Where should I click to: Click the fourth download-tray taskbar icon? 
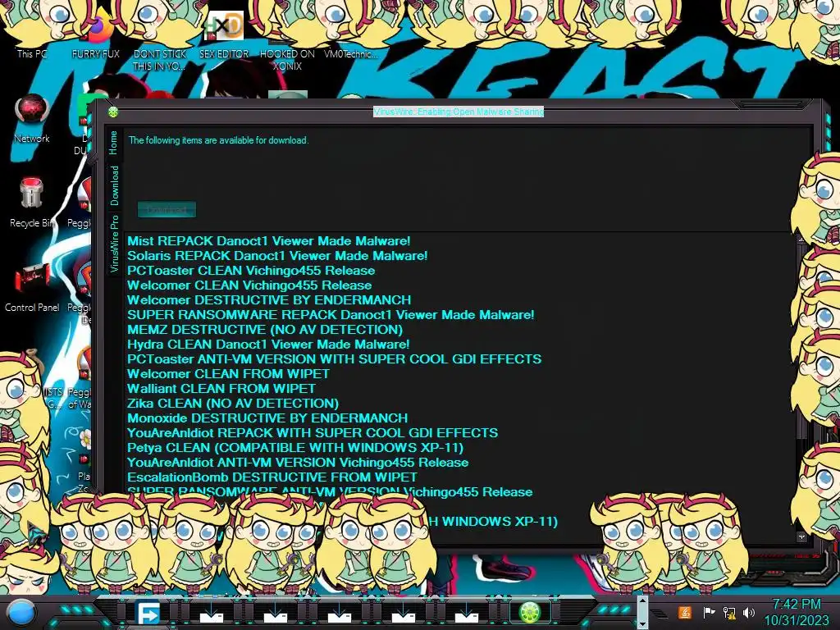pyautogui.click(x=403, y=613)
